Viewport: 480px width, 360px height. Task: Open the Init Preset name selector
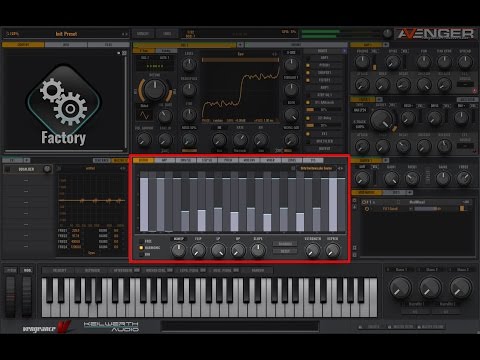[x=67, y=34]
